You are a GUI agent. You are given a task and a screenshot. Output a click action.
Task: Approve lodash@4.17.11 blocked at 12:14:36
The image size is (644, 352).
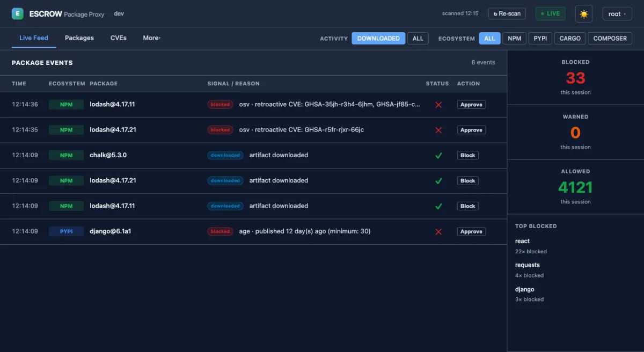tap(471, 105)
